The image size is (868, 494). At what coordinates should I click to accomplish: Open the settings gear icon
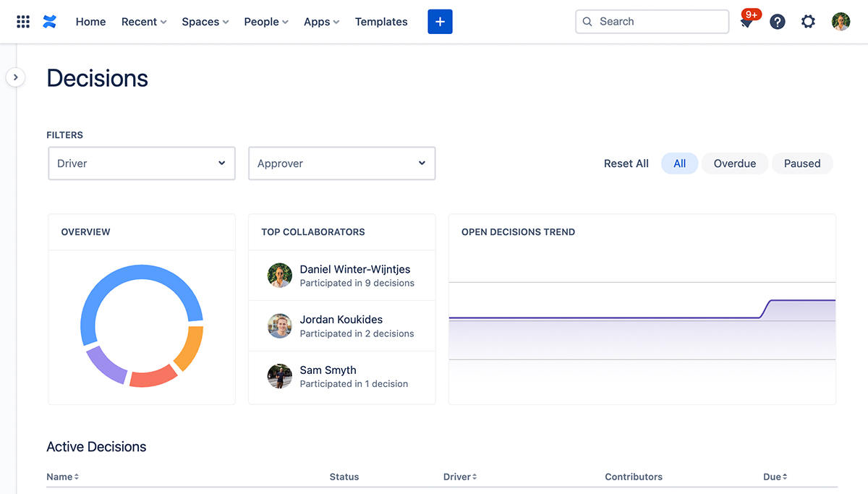[808, 22]
